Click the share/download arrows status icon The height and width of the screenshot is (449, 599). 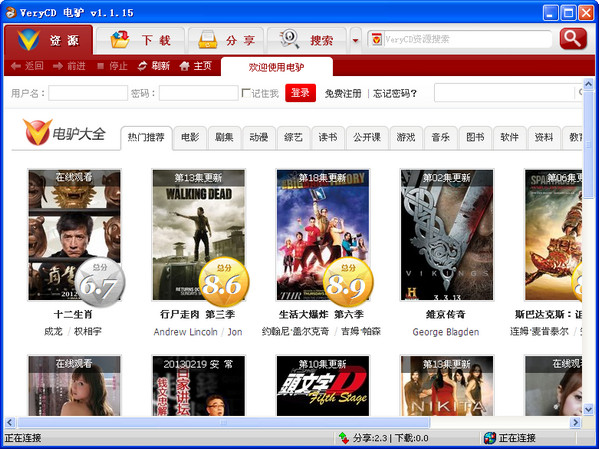[x=343, y=438]
